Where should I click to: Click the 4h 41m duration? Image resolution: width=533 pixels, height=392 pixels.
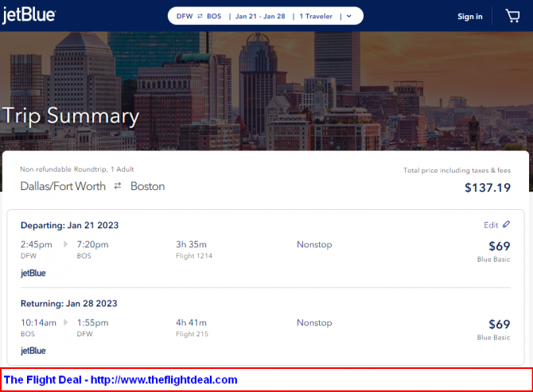click(191, 323)
